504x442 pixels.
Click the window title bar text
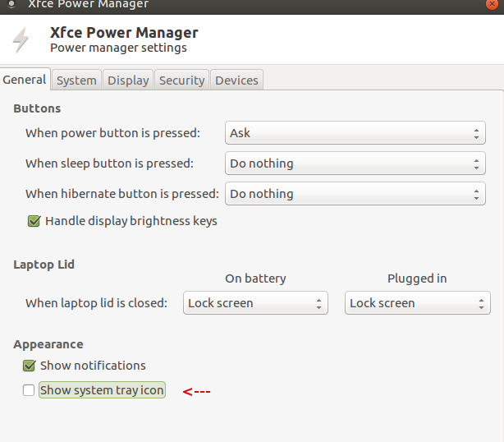(89, 5)
